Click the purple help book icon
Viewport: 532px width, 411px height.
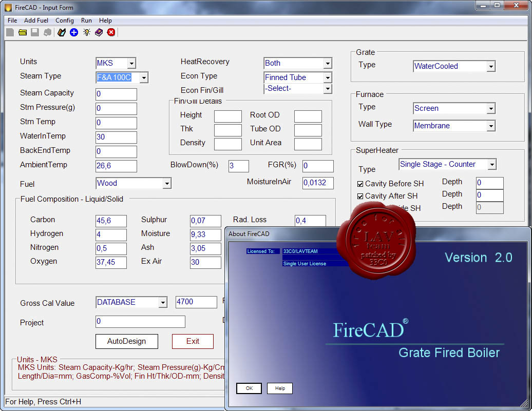(99, 32)
